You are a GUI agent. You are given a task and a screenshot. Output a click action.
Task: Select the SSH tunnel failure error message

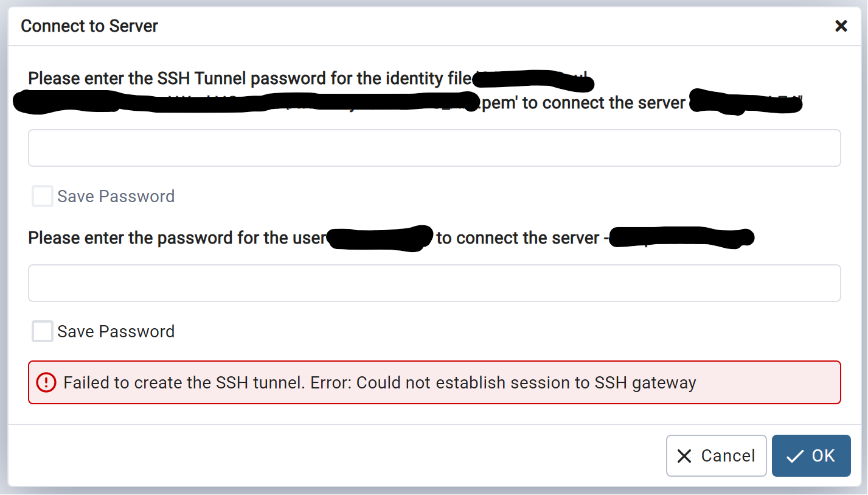[x=380, y=383]
